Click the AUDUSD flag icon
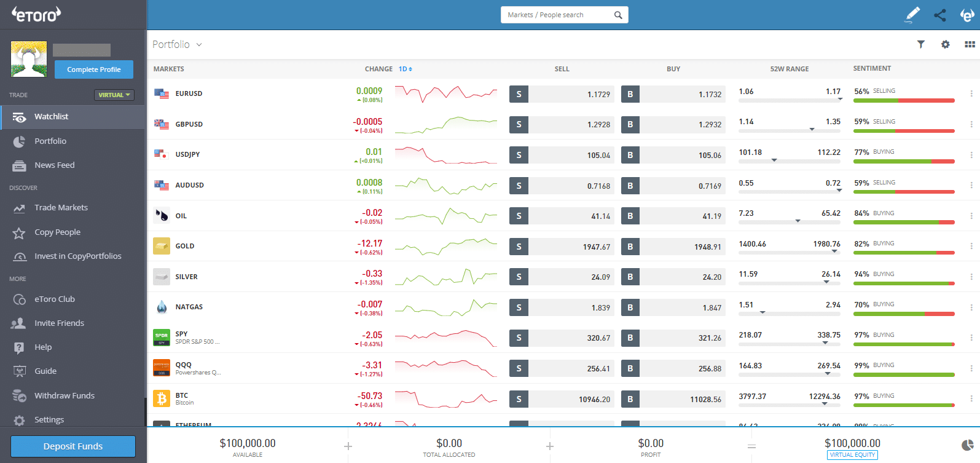The height and width of the screenshot is (463, 980). click(x=162, y=185)
